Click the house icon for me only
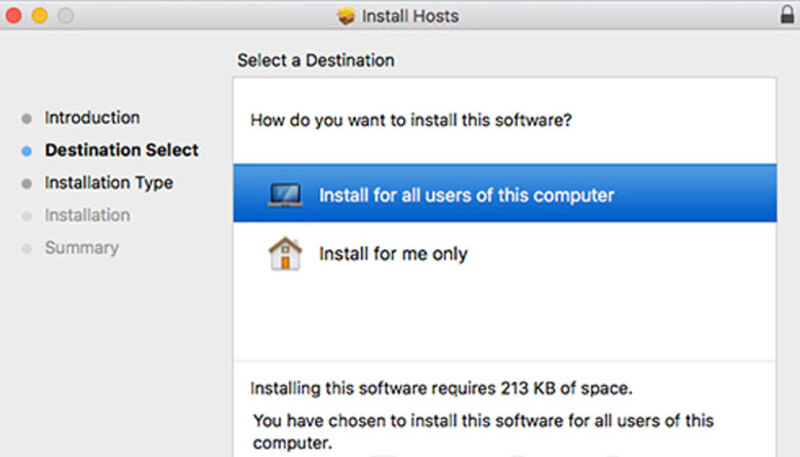This screenshot has width=800, height=457. 285,254
